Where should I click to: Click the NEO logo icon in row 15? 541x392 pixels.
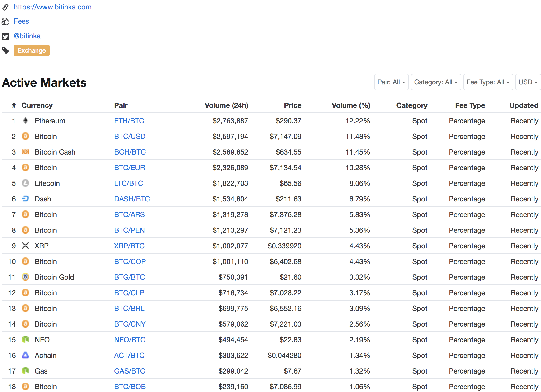point(25,340)
